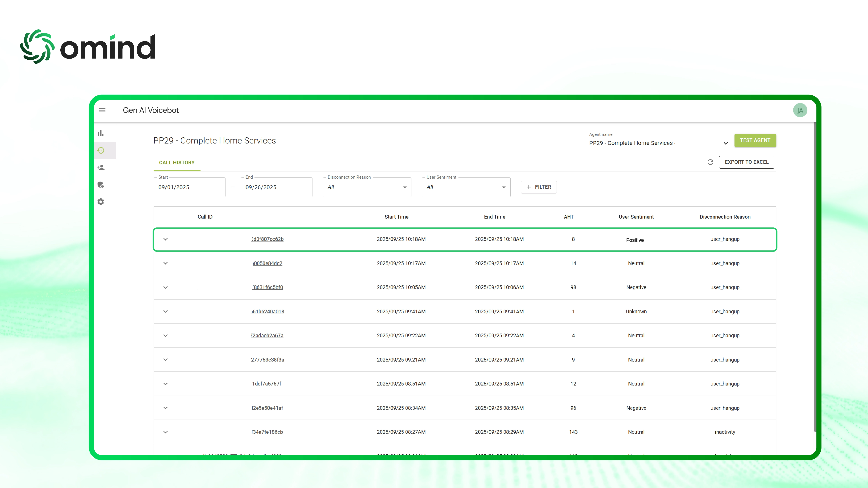Click the add agent icon in the sidebar
This screenshot has width=868, height=488.
coord(100,167)
